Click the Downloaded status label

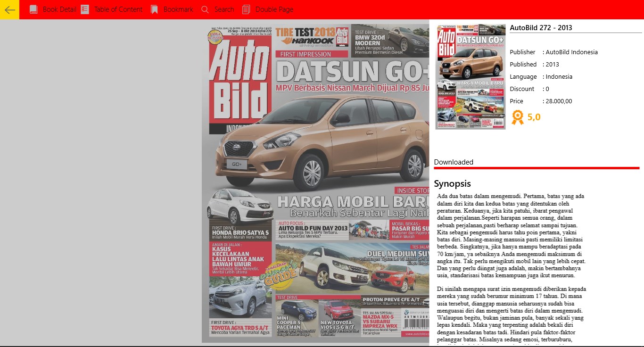pos(454,162)
